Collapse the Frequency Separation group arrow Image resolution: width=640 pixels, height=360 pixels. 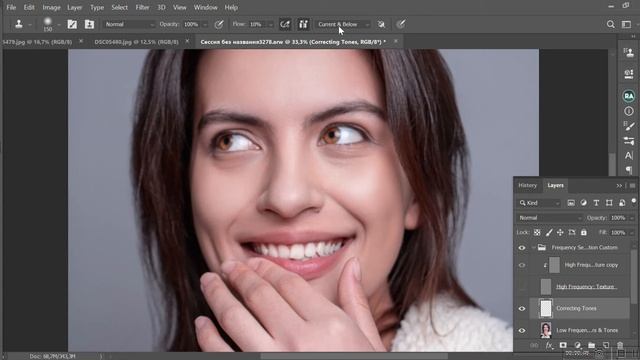click(x=533, y=248)
